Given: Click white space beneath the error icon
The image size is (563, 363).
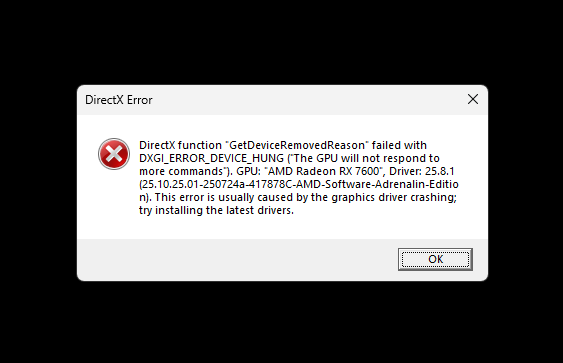Looking at the screenshot, I should (114, 201).
